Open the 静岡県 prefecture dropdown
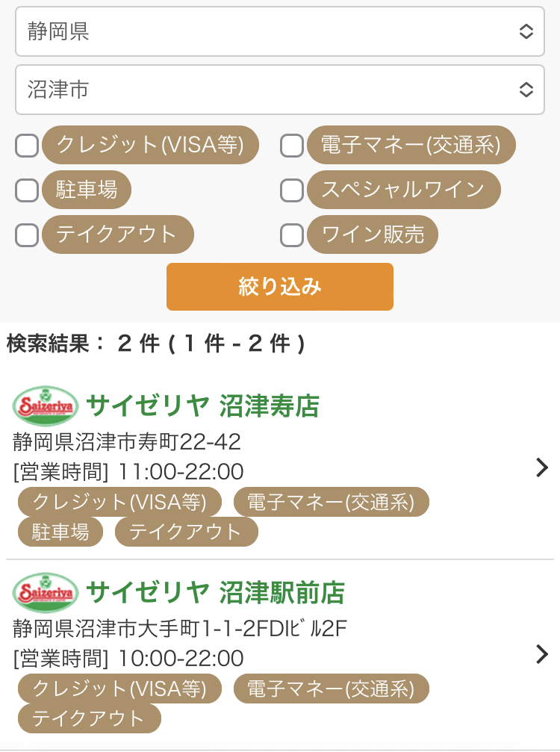Screen dimensions: 560x752 coord(280,31)
